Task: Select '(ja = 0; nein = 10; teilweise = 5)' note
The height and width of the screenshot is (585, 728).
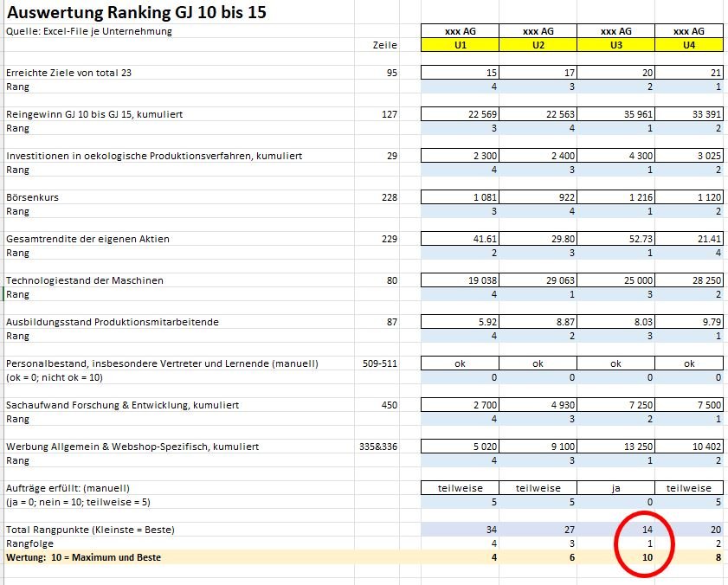Action: tap(78, 502)
